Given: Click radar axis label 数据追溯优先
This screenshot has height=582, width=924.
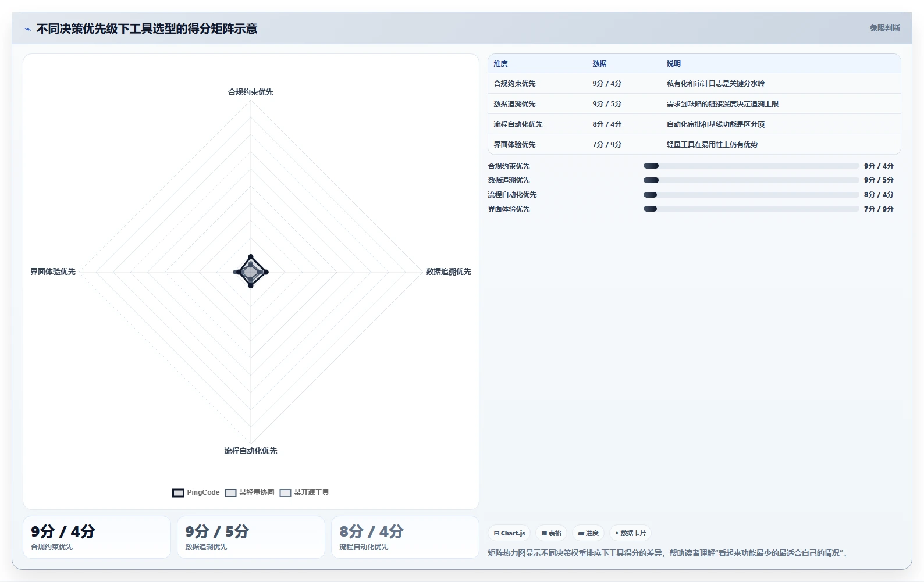Looking at the screenshot, I should [x=449, y=272].
